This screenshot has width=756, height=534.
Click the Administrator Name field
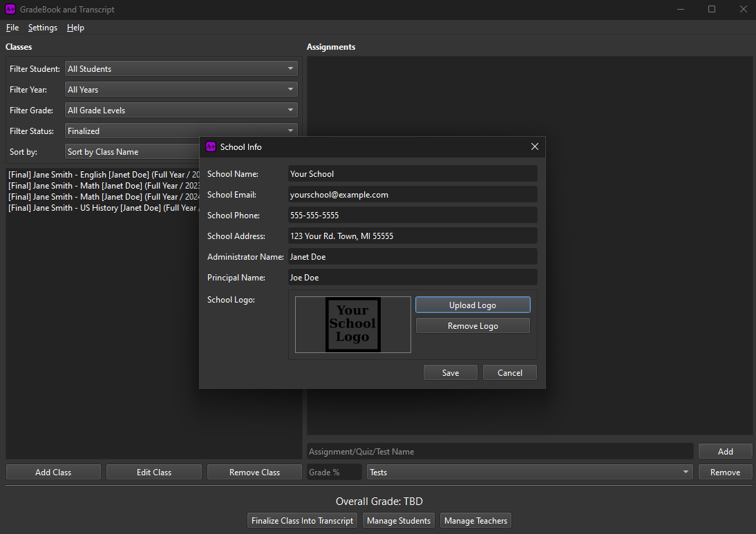click(413, 257)
